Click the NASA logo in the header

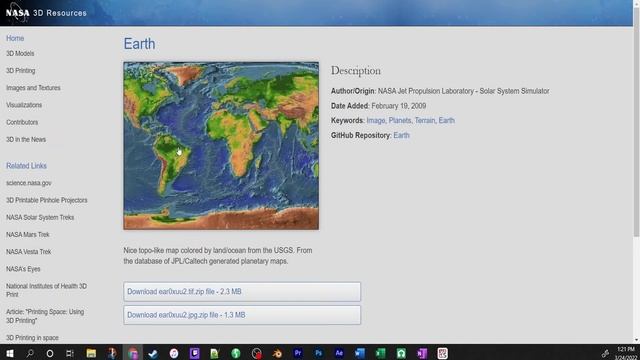tap(18, 13)
